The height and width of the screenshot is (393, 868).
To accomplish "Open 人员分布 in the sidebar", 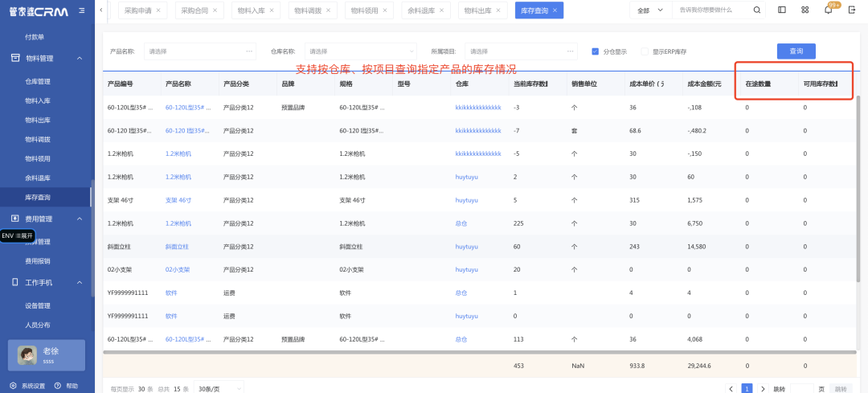I will coord(38,325).
